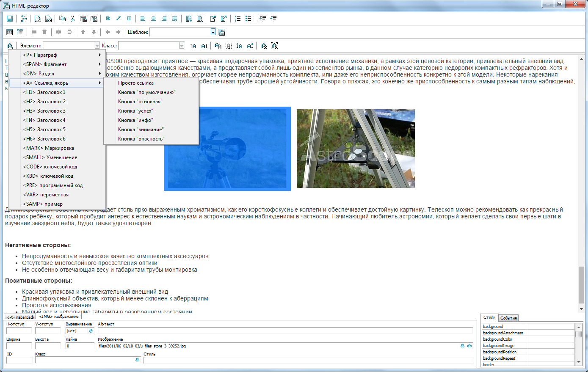Center-align the text
Image resolution: width=588 pixels, height=372 pixels.
(x=153, y=19)
